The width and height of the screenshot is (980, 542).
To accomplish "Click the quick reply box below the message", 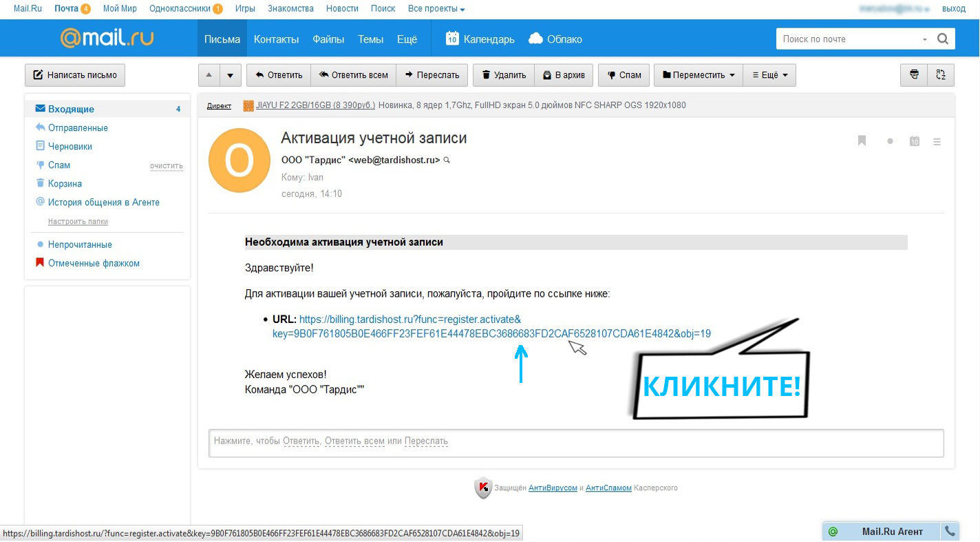I will (x=576, y=444).
